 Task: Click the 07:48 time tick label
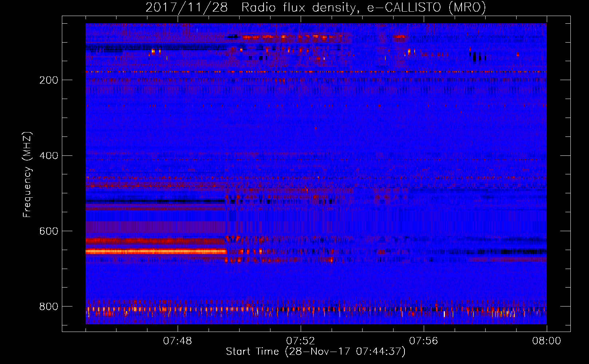178,341
